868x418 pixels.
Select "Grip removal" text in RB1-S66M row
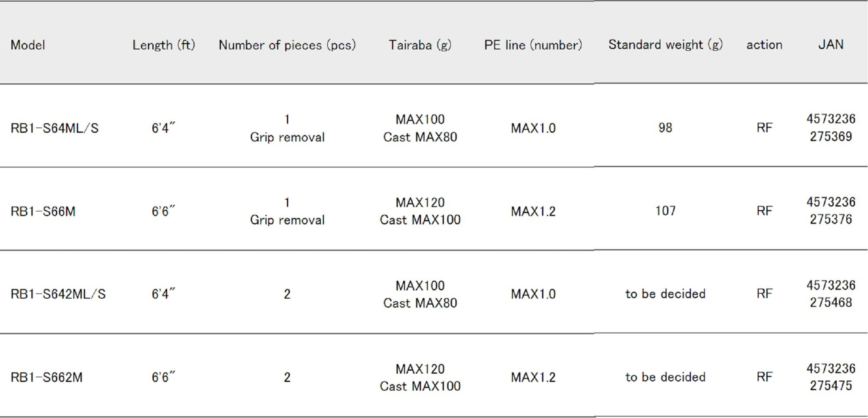pos(287,220)
